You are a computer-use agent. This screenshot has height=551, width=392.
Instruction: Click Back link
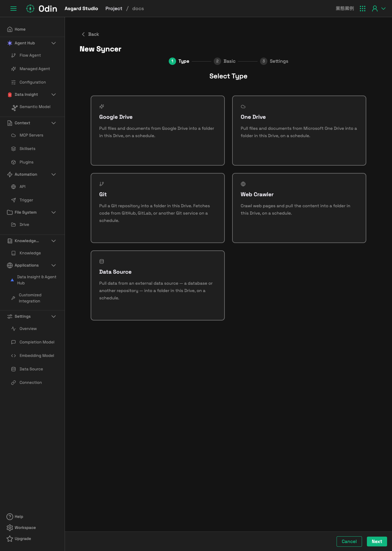click(x=90, y=34)
